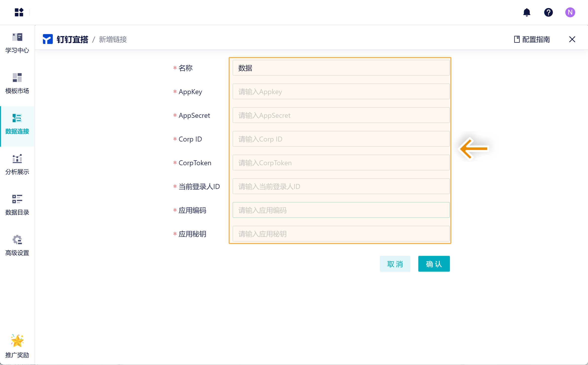Open 数据目录 sidebar item
The height and width of the screenshot is (365, 588).
[x=17, y=205]
